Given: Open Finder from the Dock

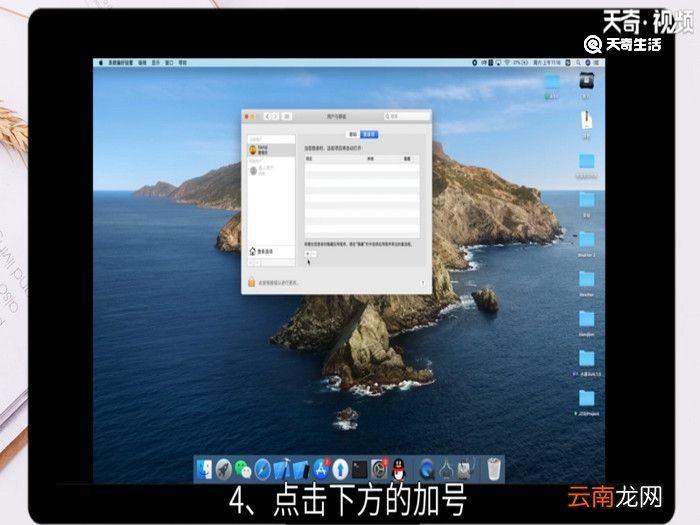Looking at the screenshot, I should 204,469.
